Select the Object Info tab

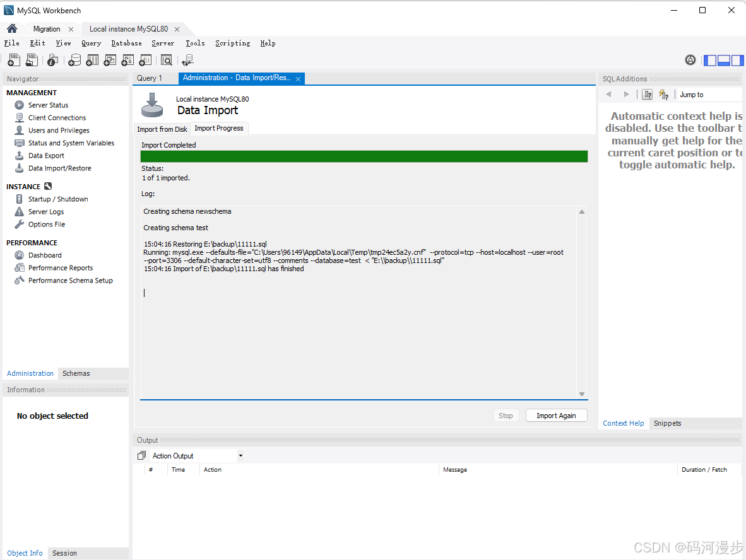point(25,553)
